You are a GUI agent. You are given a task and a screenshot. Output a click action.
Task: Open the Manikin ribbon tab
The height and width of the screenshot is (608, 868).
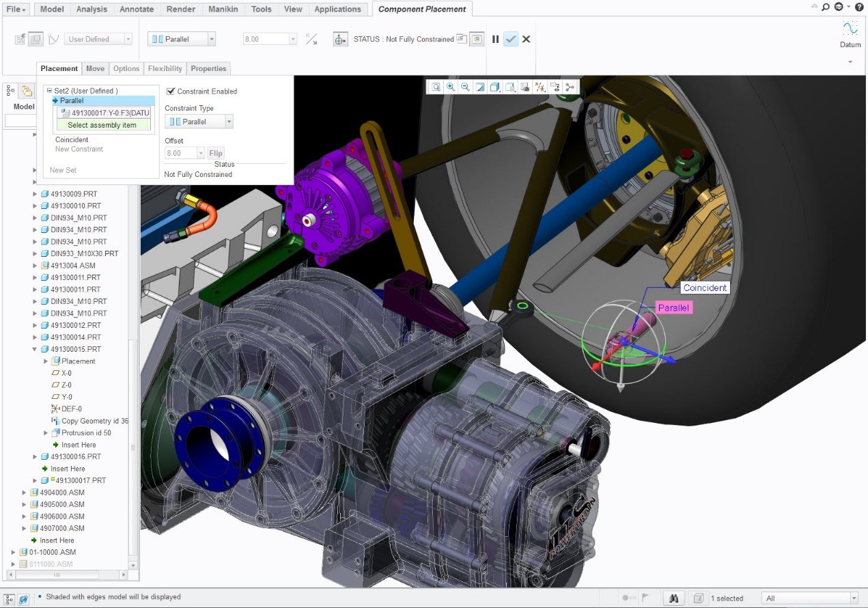tap(223, 9)
